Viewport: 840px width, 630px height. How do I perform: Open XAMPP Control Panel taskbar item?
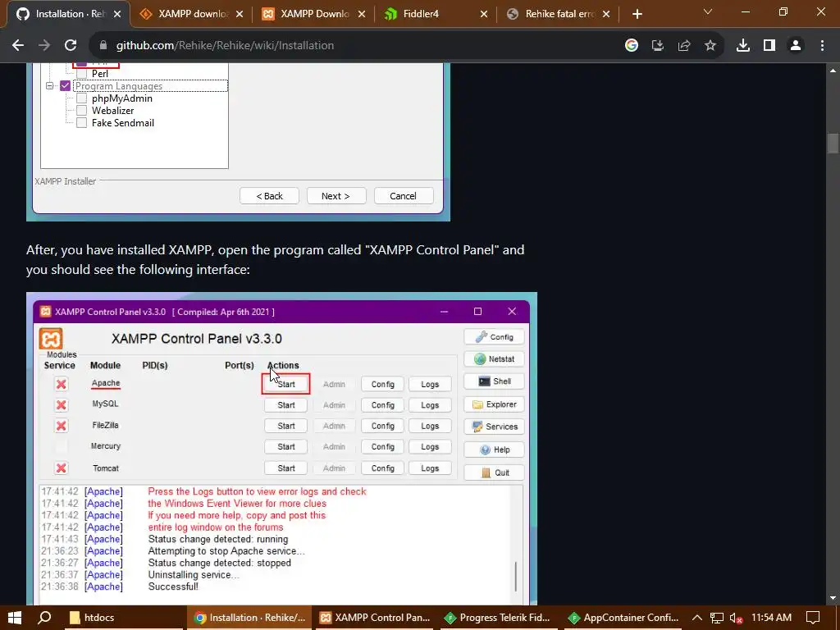[375, 618]
